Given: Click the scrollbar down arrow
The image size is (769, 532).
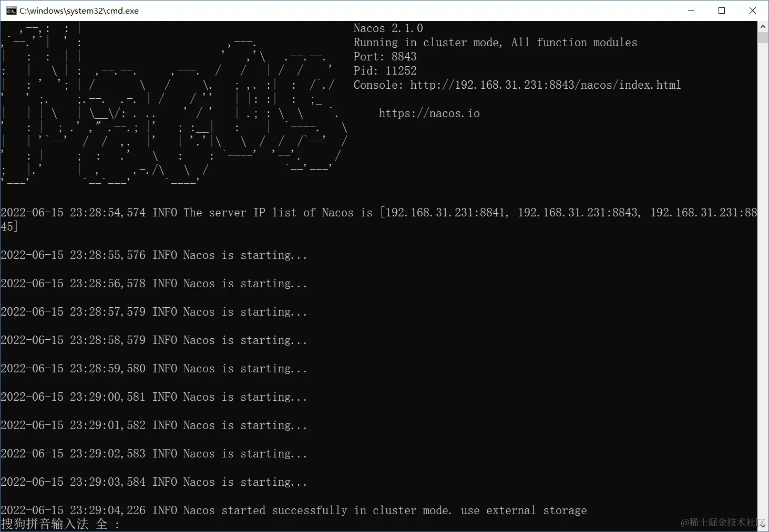Looking at the screenshot, I should point(763,526).
